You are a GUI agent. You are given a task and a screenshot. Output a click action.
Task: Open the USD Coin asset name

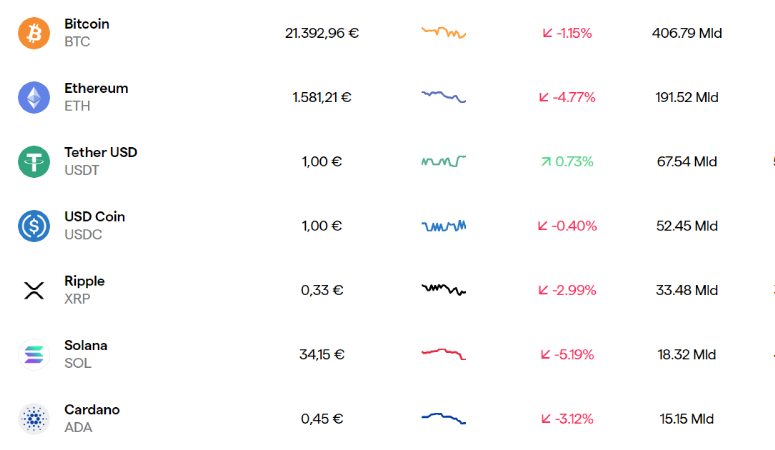pos(94,217)
